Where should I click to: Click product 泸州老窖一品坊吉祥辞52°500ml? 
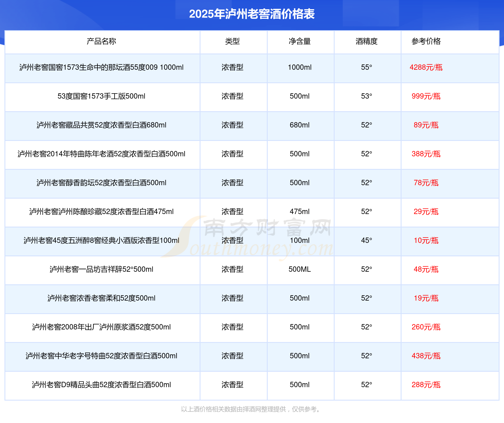pyautogui.click(x=101, y=269)
